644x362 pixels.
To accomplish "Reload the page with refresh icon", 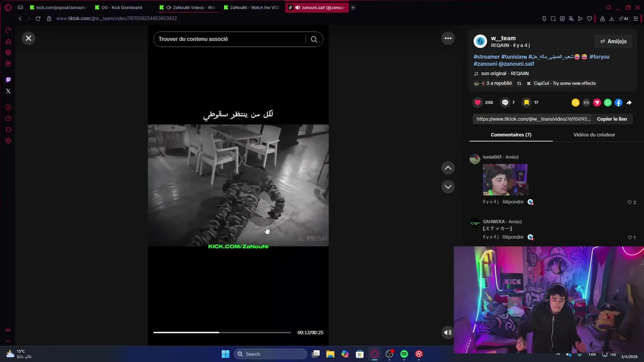I will [x=38, y=19].
